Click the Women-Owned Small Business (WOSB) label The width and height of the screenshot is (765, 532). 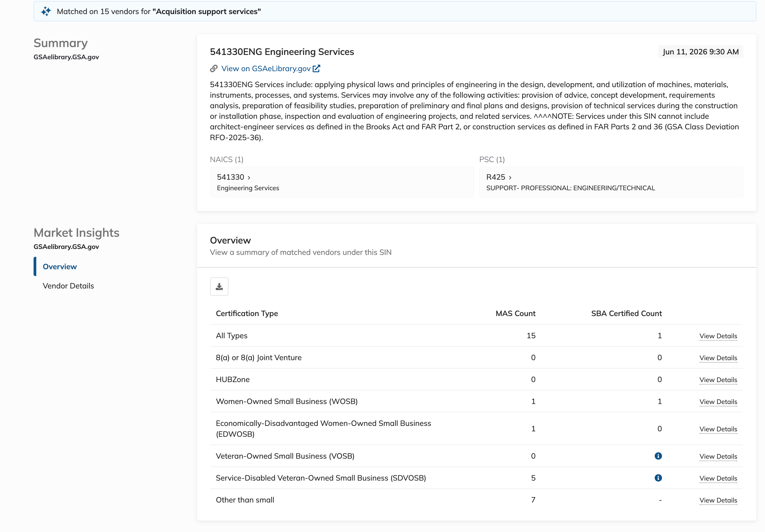[x=287, y=401]
